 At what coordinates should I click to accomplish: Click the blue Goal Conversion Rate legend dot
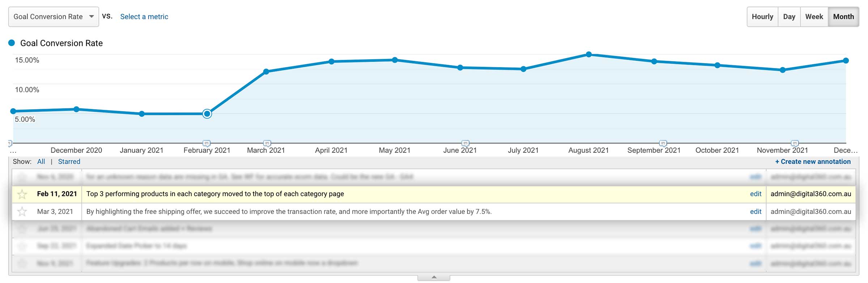point(12,43)
